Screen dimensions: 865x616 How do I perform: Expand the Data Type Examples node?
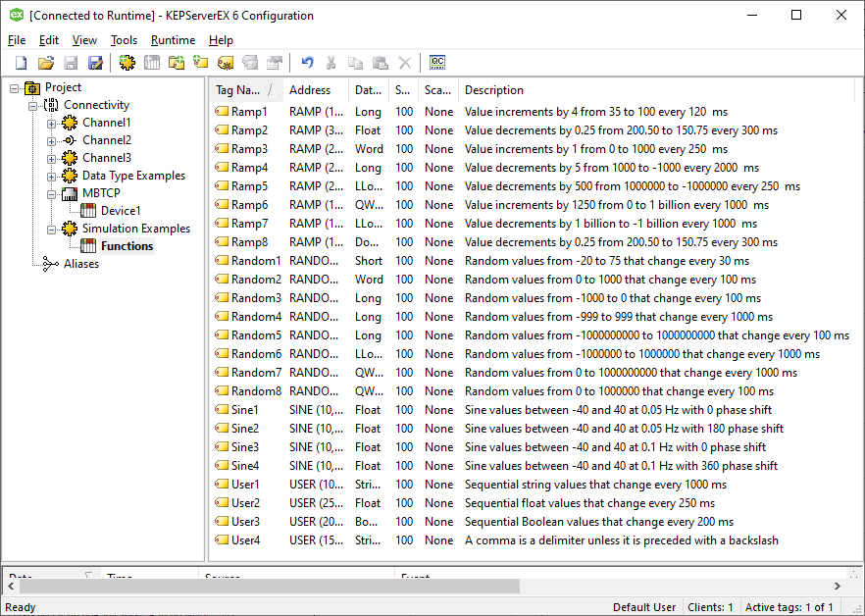tap(51, 177)
